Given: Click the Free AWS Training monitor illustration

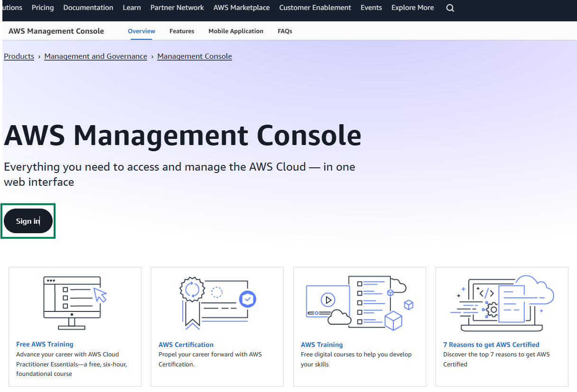Looking at the screenshot, I should point(75,303).
